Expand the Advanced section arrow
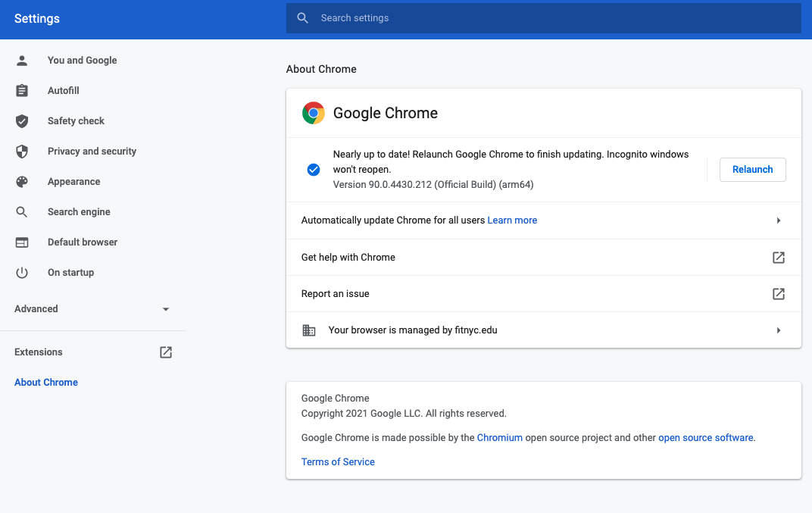Viewport: 812px width, 513px height. click(x=166, y=309)
